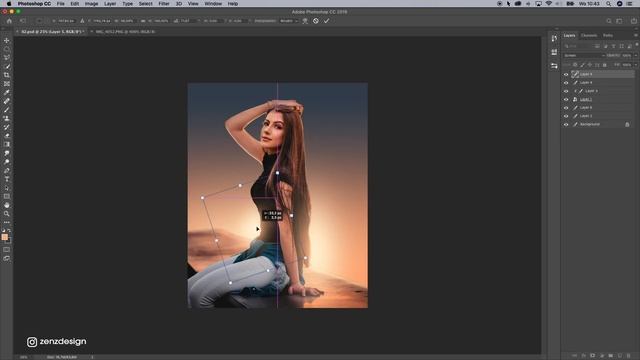Image resolution: width=640 pixels, height=360 pixels.
Task: Select the History Brush tool
Action: [x=7, y=127]
